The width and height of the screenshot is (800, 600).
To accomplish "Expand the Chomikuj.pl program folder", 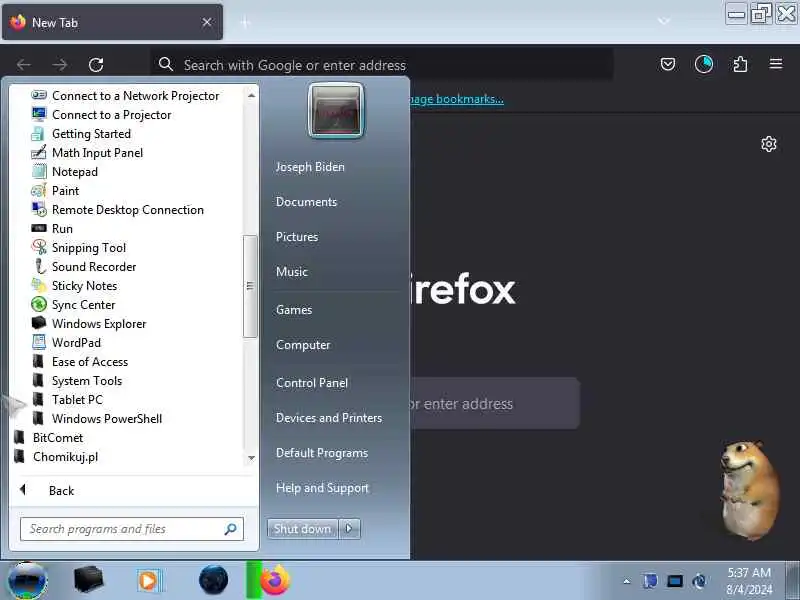I will 56,457.
